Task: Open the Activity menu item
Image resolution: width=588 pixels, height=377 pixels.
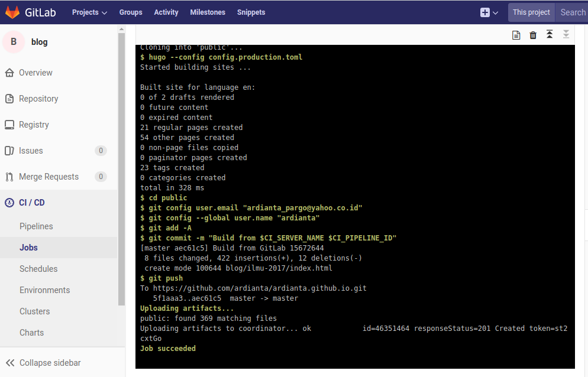Action: click(166, 12)
